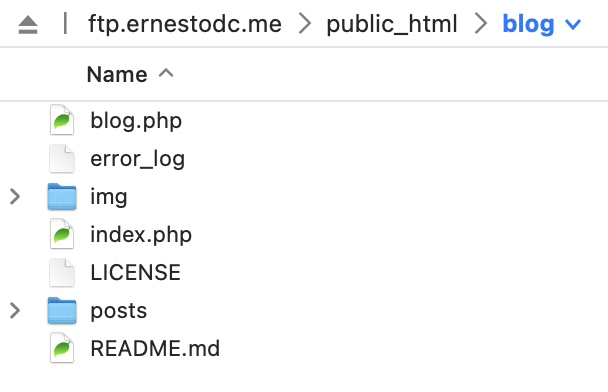
Task: Select the README.md file name
Action: [x=155, y=348]
